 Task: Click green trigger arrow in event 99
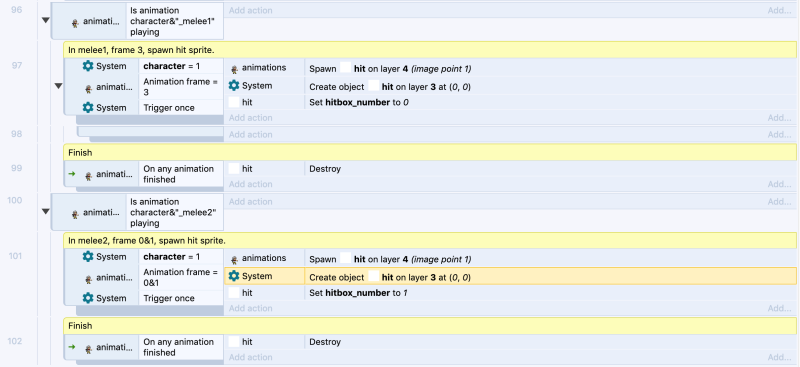click(x=72, y=174)
